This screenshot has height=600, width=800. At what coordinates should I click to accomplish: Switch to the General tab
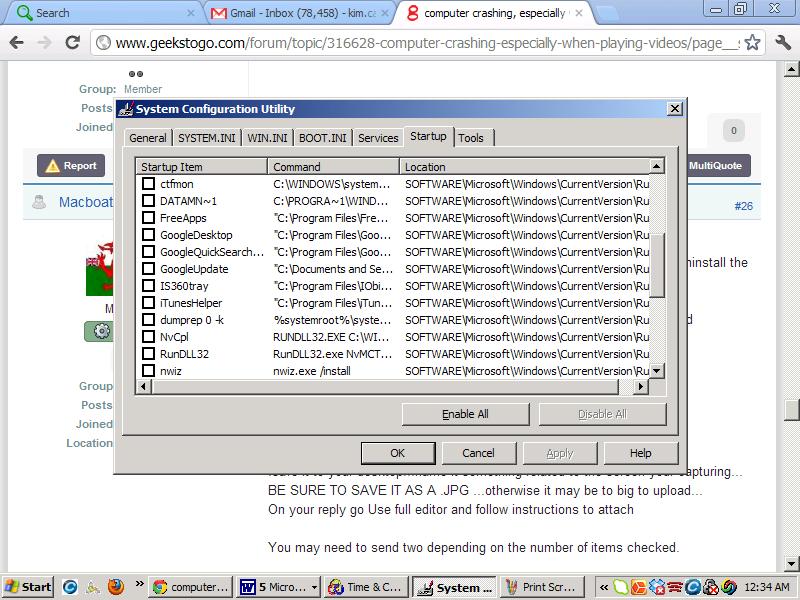[147, 138]
